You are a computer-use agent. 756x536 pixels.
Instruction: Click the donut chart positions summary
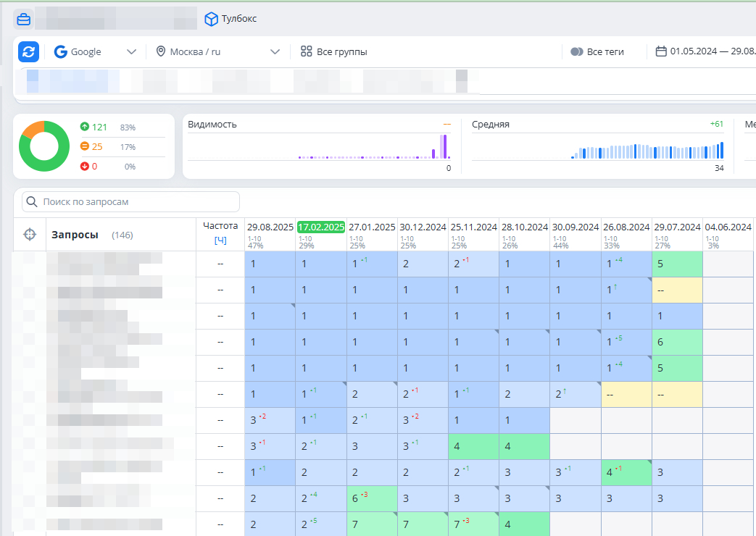pos(44,146)
